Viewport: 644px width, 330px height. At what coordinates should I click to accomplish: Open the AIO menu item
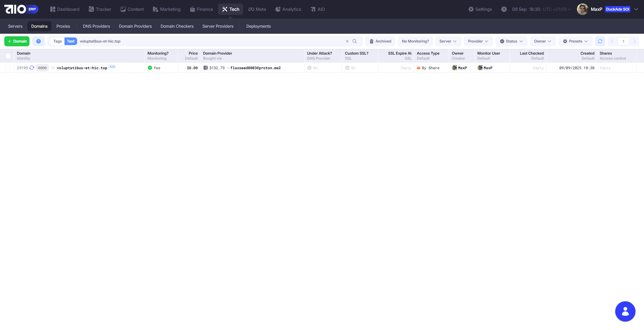pyautogui.click(x=318, y=9)
